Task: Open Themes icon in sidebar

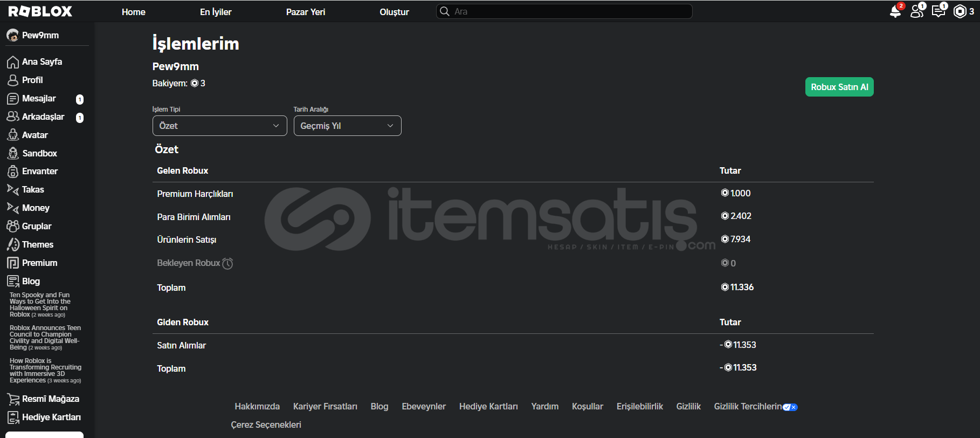Action: (x=13, y=244)
